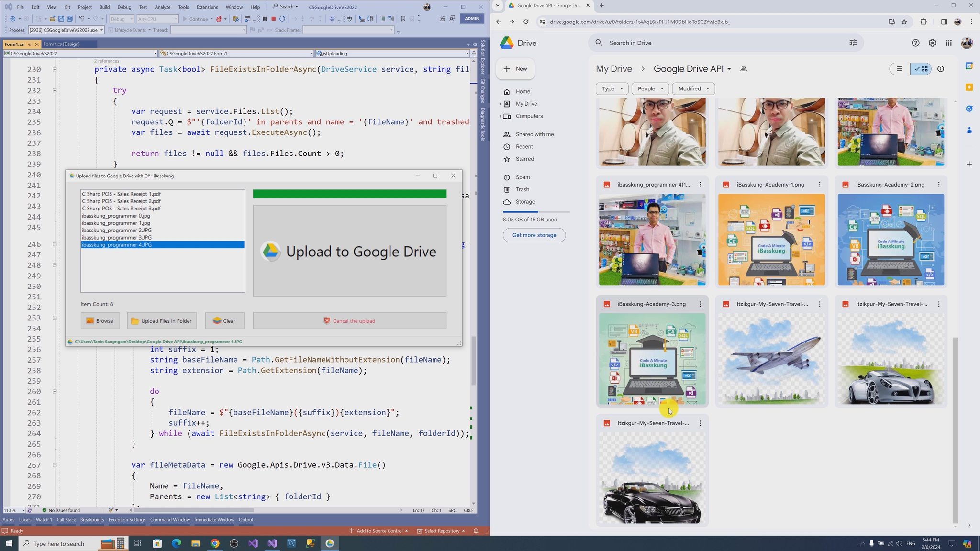
Task: Open Google Drive advanced search filters
Action: [853, 43]
